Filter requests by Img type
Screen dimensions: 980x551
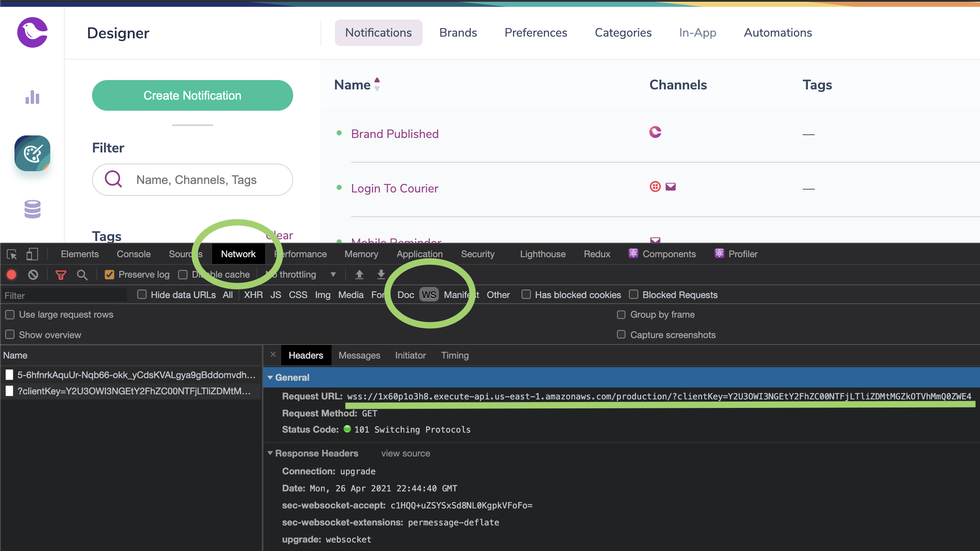pos(323,295)
